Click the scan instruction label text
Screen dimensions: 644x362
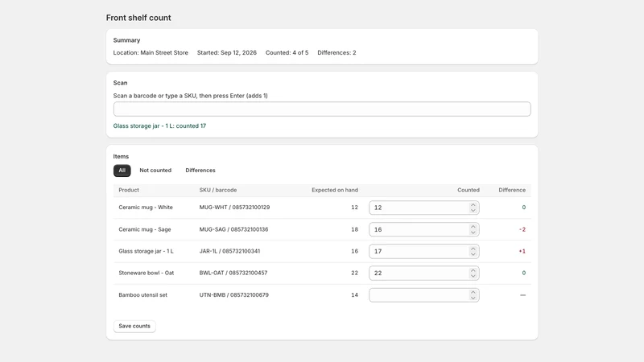tap(191, 96)
